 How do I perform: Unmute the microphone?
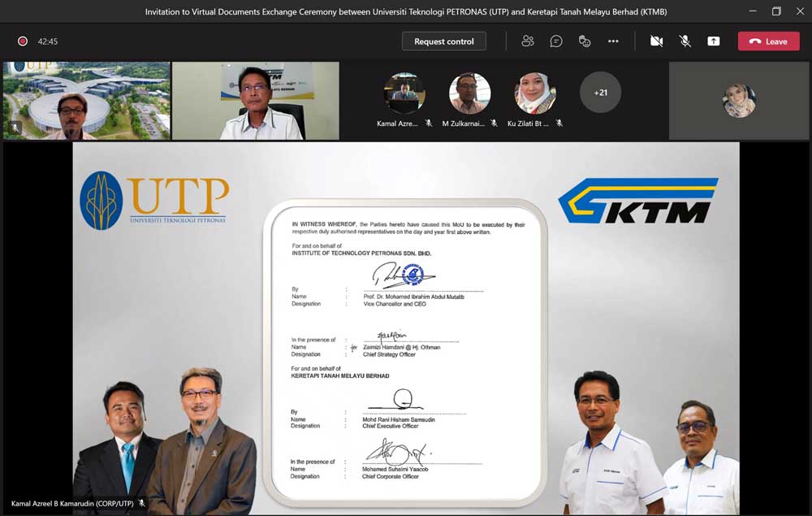(685, 41)
